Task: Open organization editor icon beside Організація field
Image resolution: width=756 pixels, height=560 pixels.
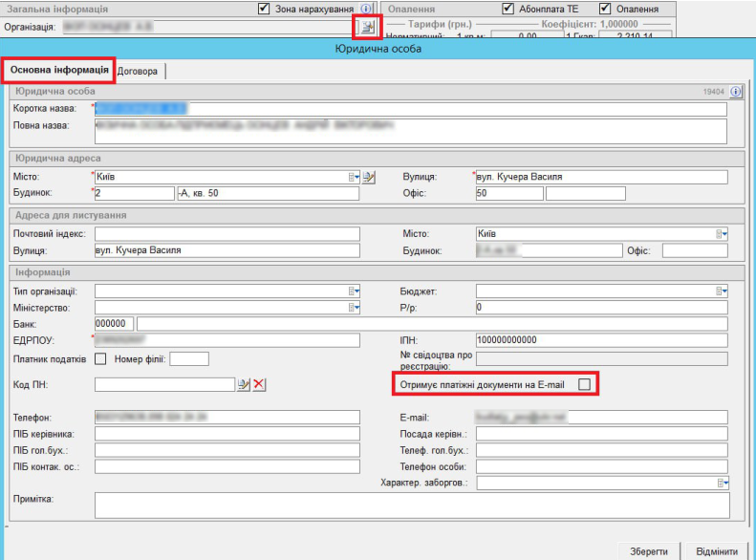Action: [367, 26]
